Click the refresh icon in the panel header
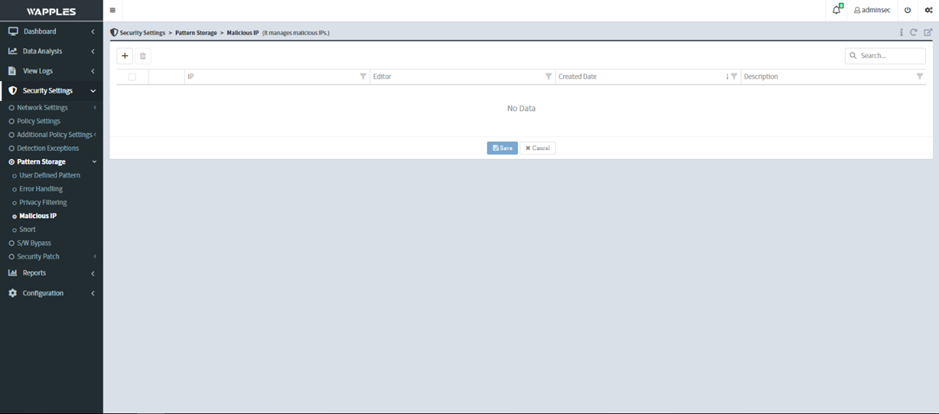The height and width of the screenshot is (414, 939). pos(914,32)
